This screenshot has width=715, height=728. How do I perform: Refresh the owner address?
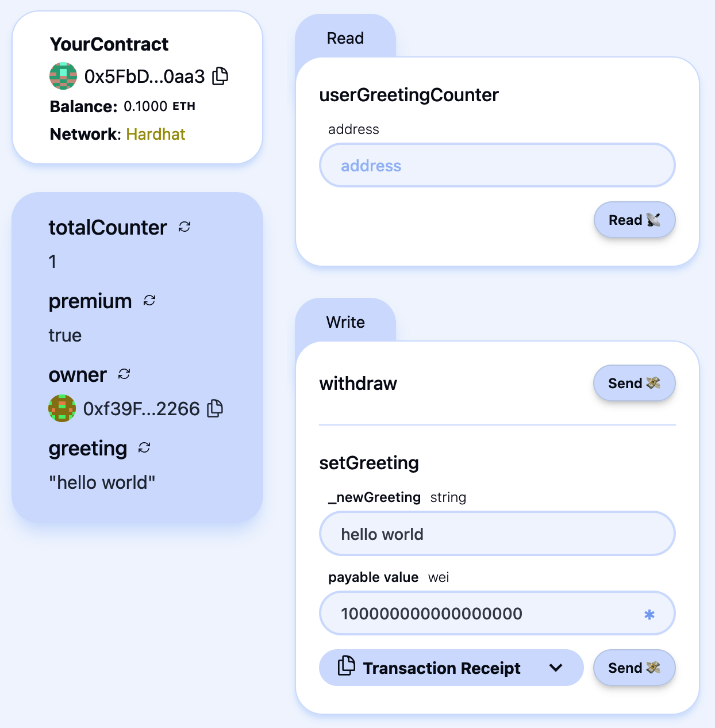(x=124, y=374)
